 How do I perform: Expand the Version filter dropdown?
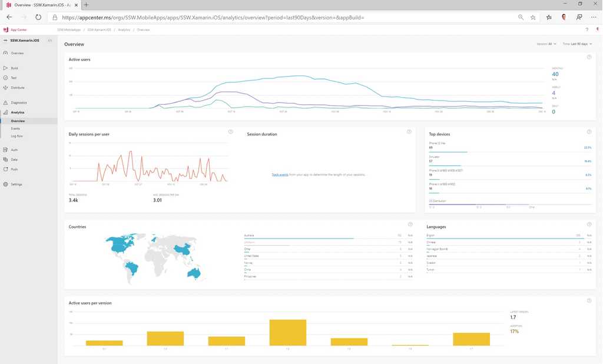point(545,44)
